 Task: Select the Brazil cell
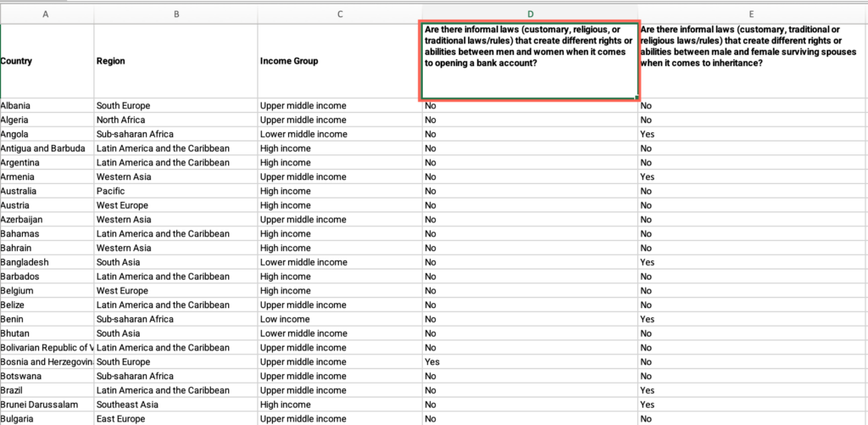(47, 390)
